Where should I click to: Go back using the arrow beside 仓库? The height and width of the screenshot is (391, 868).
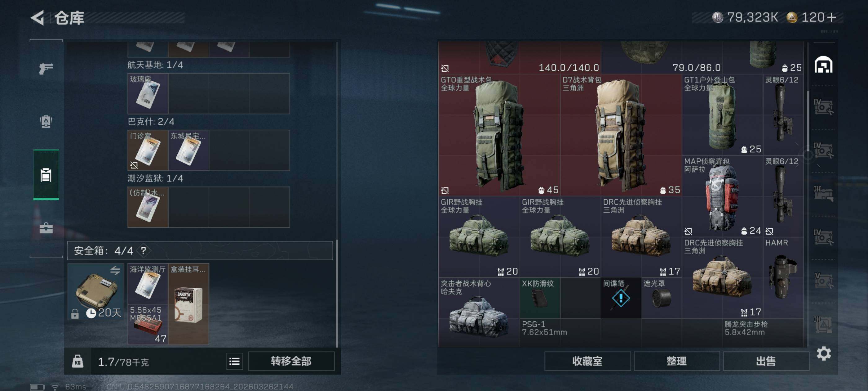pyautogui.click(x=38, y=18)
